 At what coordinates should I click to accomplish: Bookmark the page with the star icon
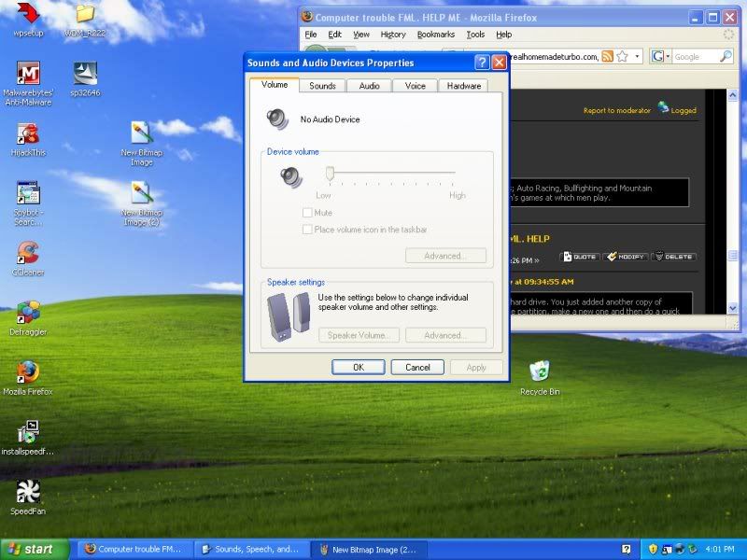(622, 57)
